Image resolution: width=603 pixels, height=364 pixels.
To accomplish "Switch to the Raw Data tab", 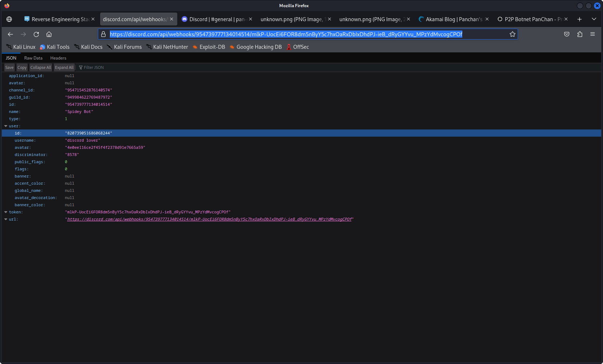I will point(33,58).
